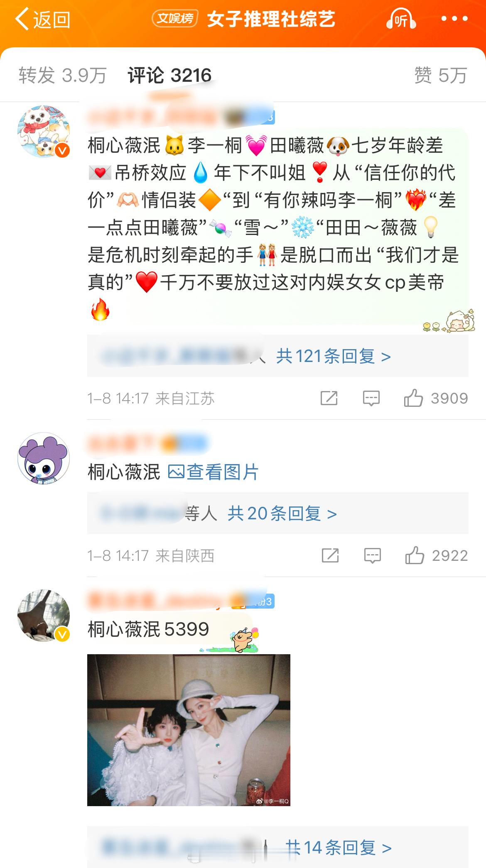This screenshot has width=486, height=868.
Task: Expand the 共14条回复 replies
Action: pos(339,848)
